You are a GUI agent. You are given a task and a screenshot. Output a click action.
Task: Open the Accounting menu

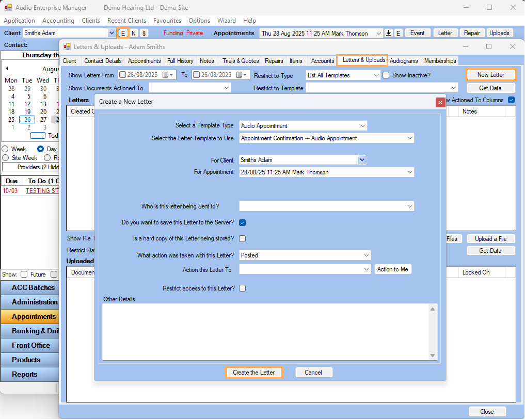[58, 21]
